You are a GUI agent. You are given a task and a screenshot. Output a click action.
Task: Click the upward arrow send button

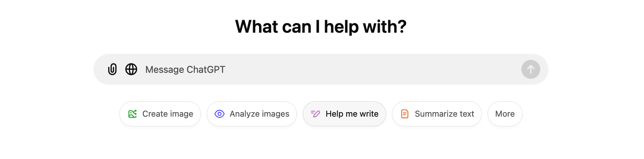[x=531, y=69]
